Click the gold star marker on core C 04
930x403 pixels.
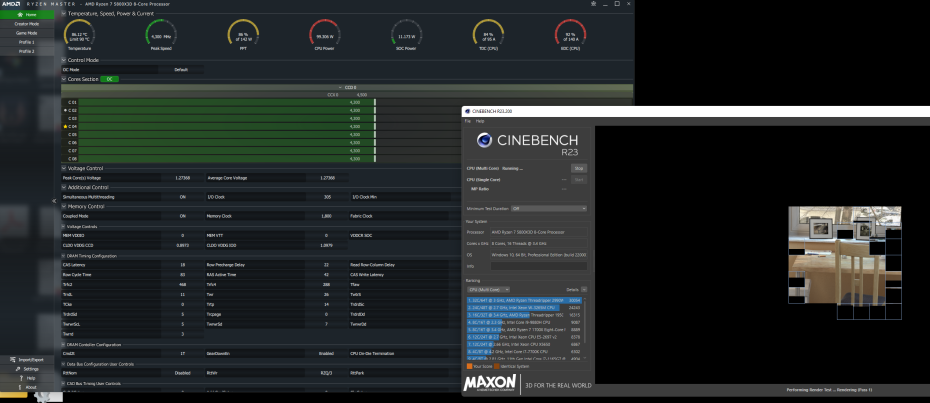pos(65,127)
